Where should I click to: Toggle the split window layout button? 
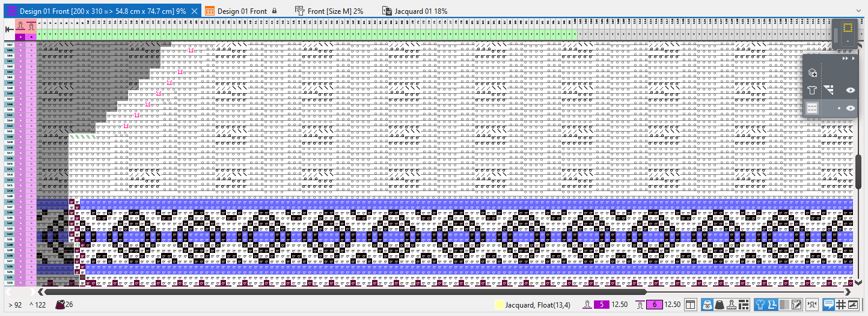(x=691, y=305)
